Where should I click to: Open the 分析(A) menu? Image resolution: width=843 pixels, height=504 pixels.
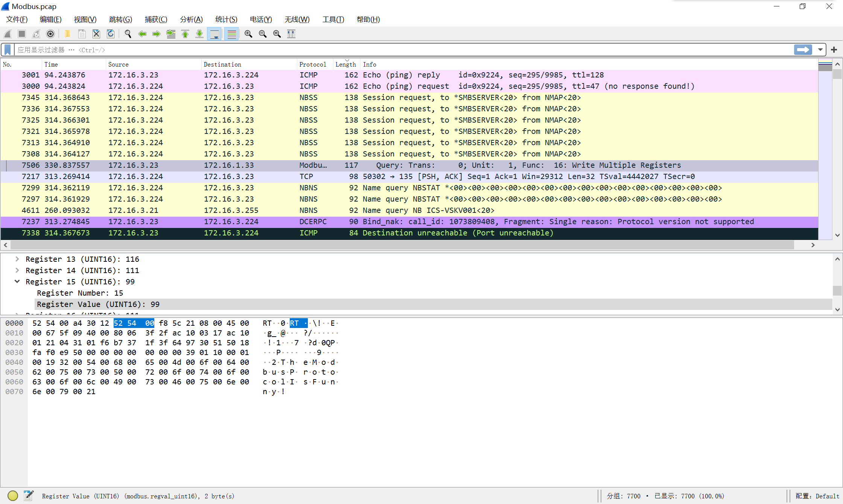(x=191, y=20)
